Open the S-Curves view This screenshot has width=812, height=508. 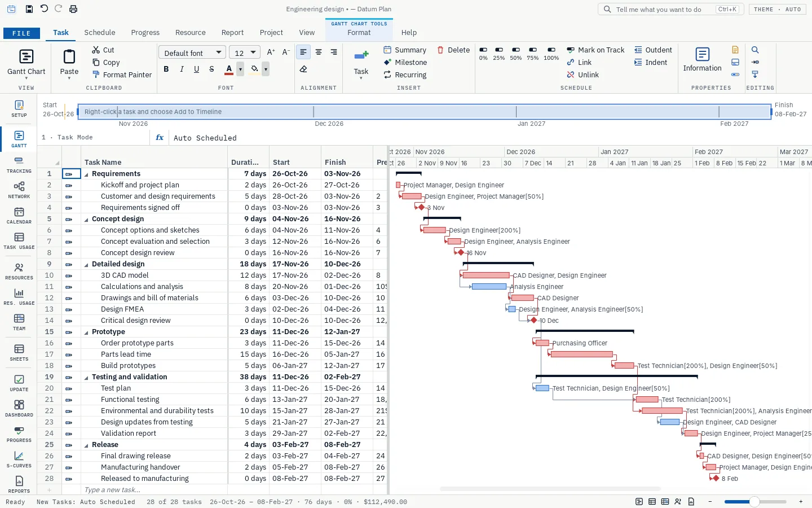19,459
